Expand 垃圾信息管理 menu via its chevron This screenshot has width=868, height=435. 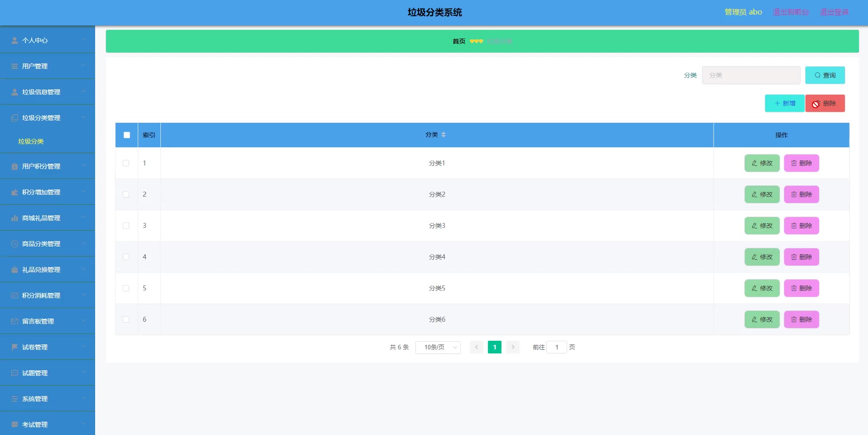83,92
